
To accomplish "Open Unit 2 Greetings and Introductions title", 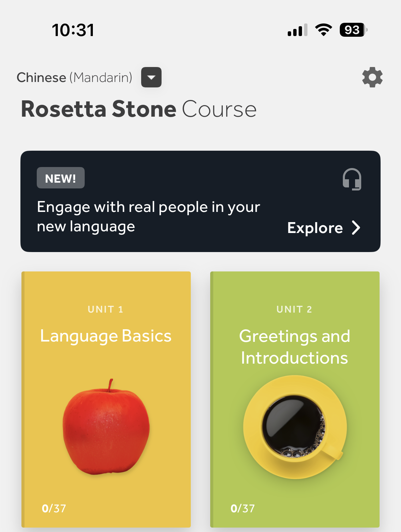I will [x=295, y=347].
